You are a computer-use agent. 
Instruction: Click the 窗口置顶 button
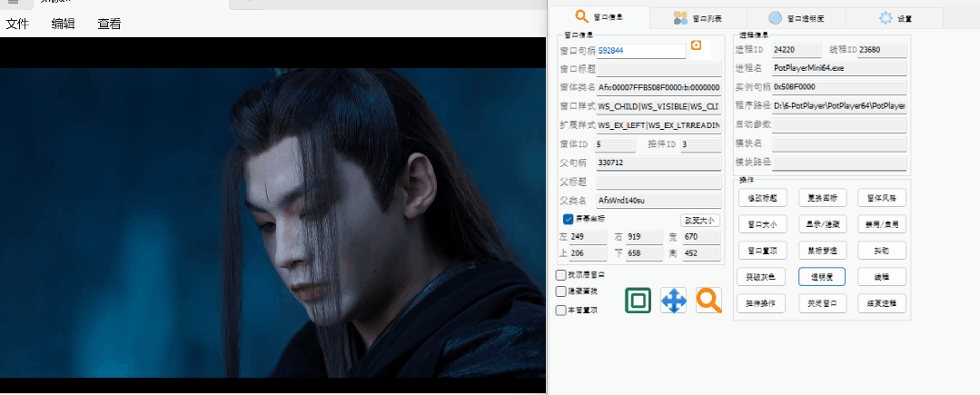pos(761,251)
